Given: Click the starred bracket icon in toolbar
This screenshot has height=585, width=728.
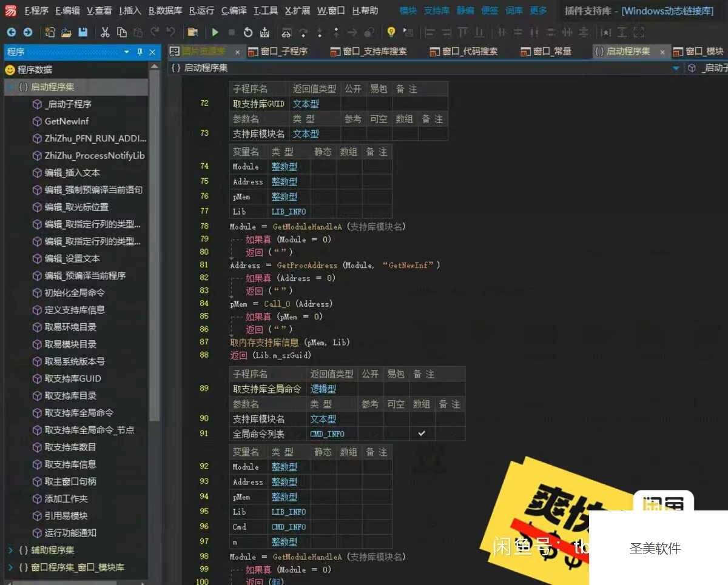Looking at the screenshot, I should click(x=605, y=32).
